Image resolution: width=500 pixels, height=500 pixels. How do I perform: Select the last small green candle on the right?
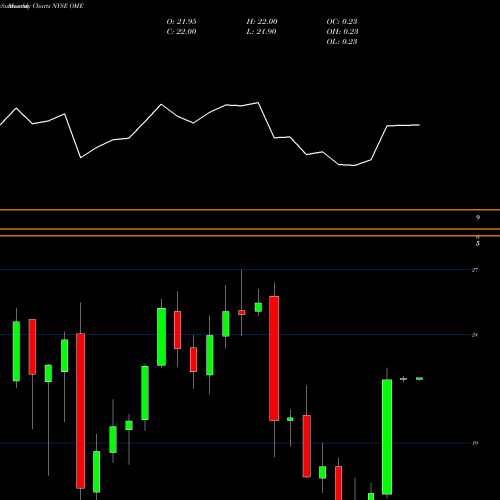(x=419, y=379)
